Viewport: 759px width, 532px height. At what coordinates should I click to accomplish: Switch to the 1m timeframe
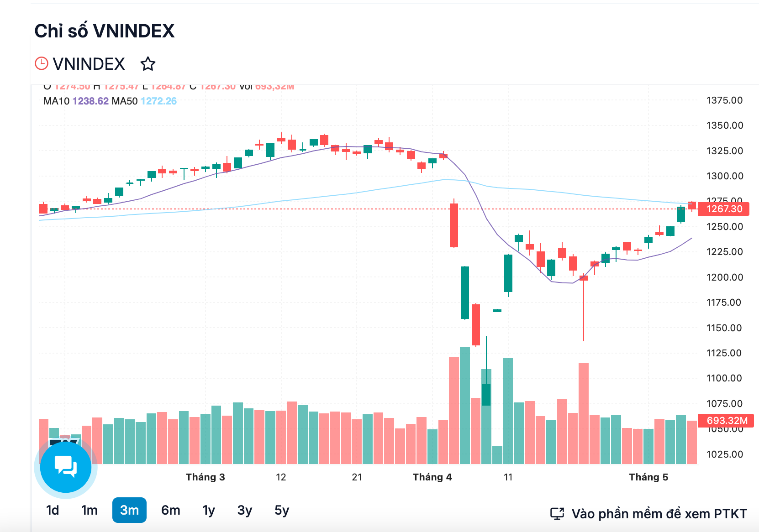[90, 510]
